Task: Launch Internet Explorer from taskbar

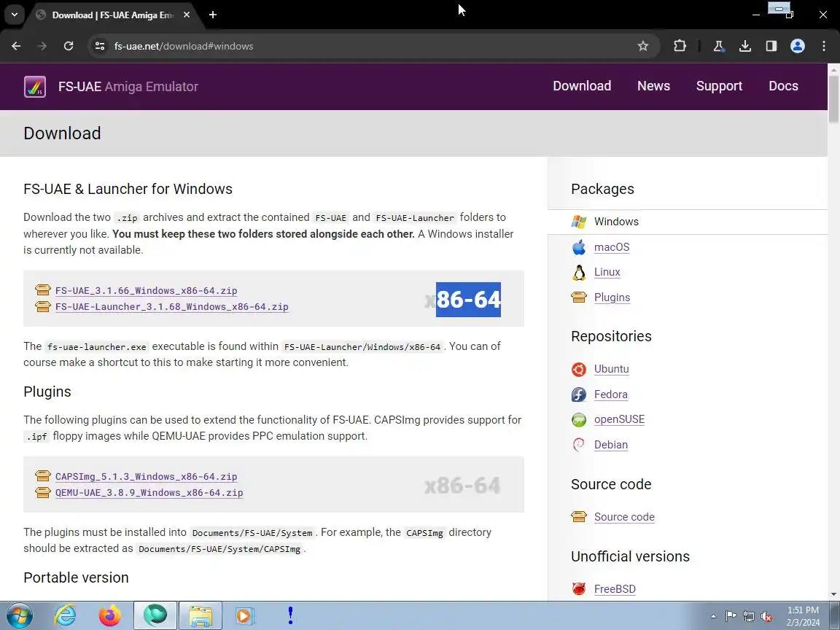Action: (x=65, y=615)
